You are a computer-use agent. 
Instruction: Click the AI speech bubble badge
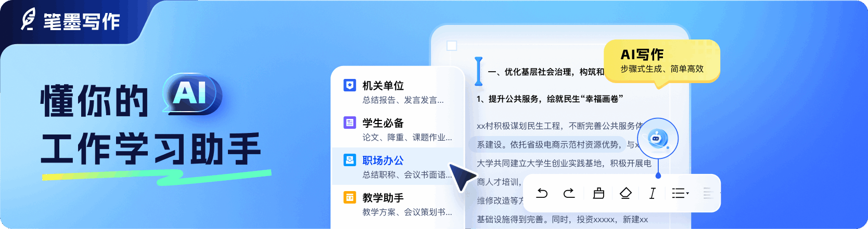[x=192, y=94]
